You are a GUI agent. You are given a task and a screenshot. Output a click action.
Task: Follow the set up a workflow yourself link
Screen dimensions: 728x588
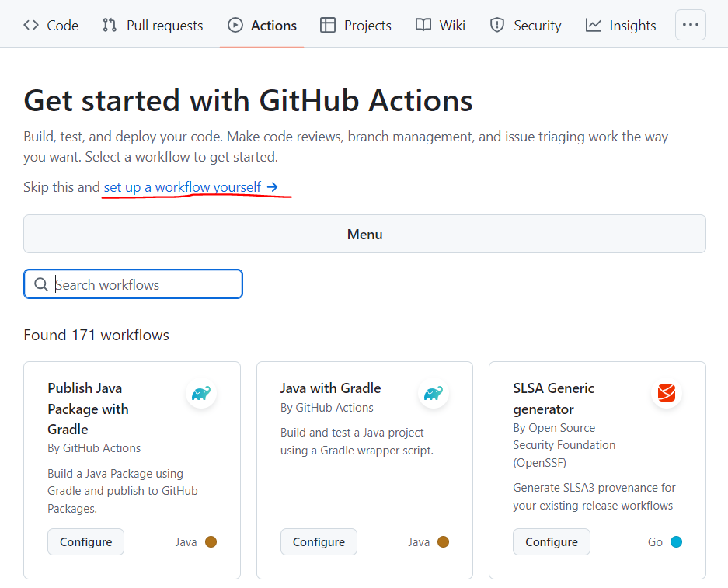point(191,187)
